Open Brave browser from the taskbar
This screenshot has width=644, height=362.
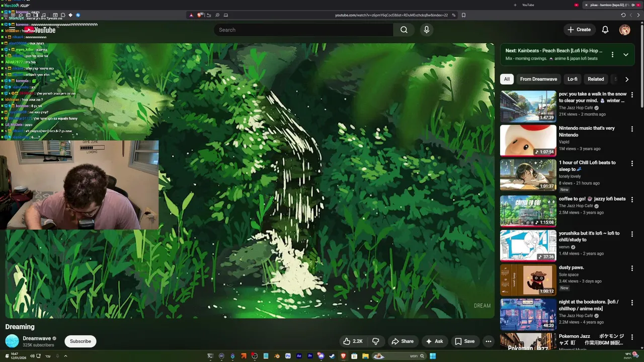point(344,356)
